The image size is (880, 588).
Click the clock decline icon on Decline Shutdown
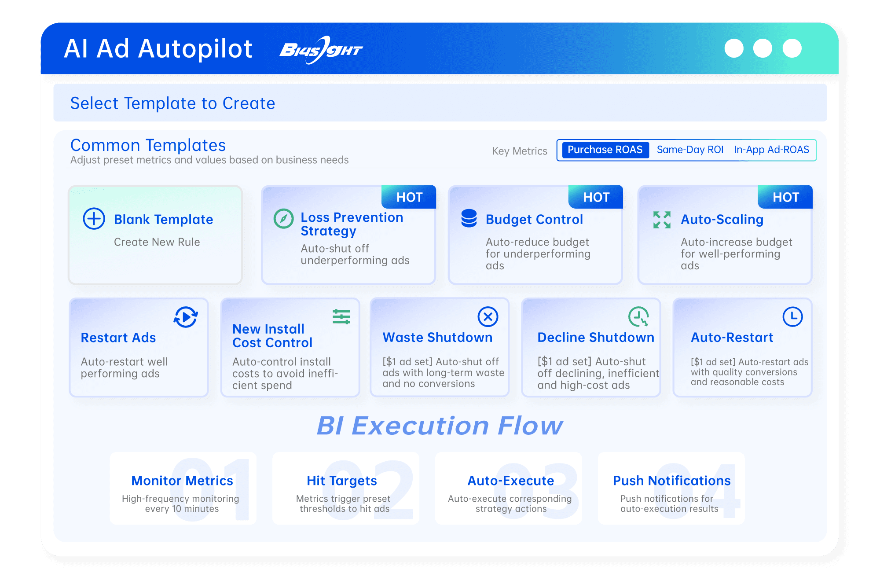tap(638, 316)
